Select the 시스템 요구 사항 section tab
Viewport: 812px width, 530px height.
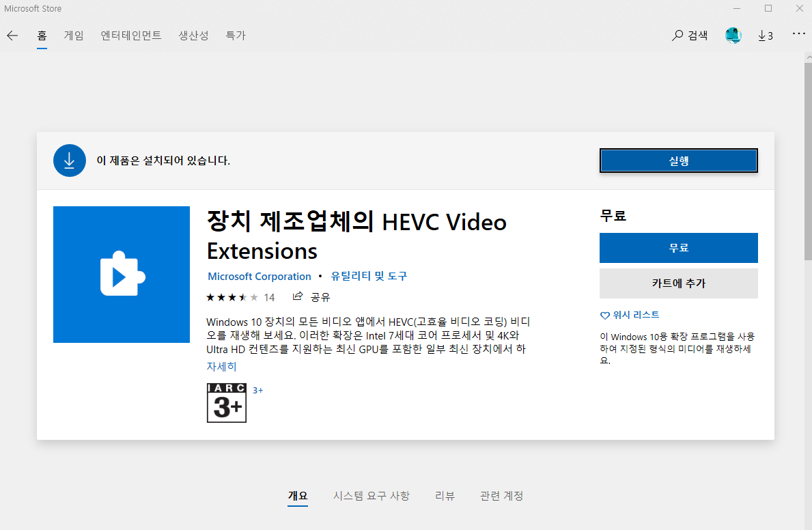click(x=371, y=496)
